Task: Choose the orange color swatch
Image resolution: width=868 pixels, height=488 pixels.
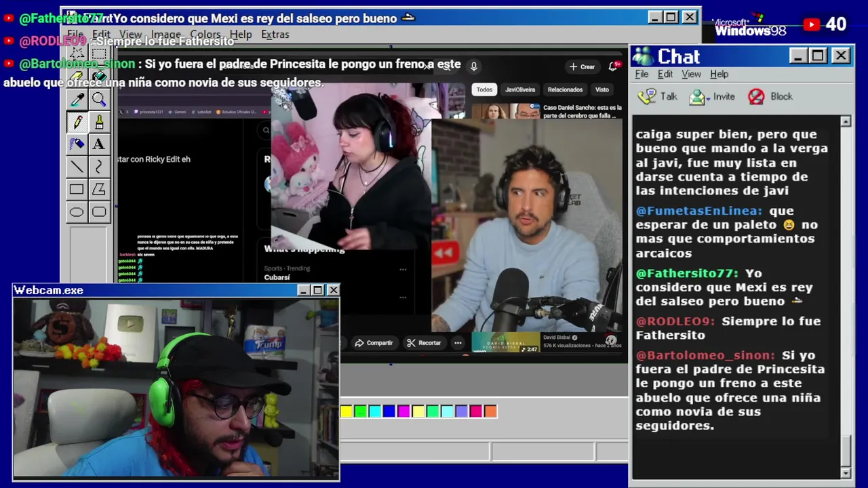Action: pyautogui.click(x=490, y=411)
